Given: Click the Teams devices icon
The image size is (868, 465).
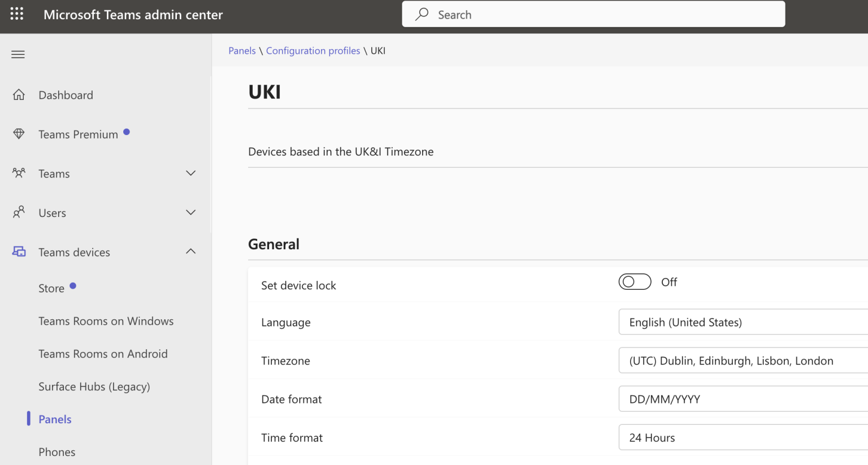Looking at the screenshot, I should pyautogui.click(x=18, y=251).
